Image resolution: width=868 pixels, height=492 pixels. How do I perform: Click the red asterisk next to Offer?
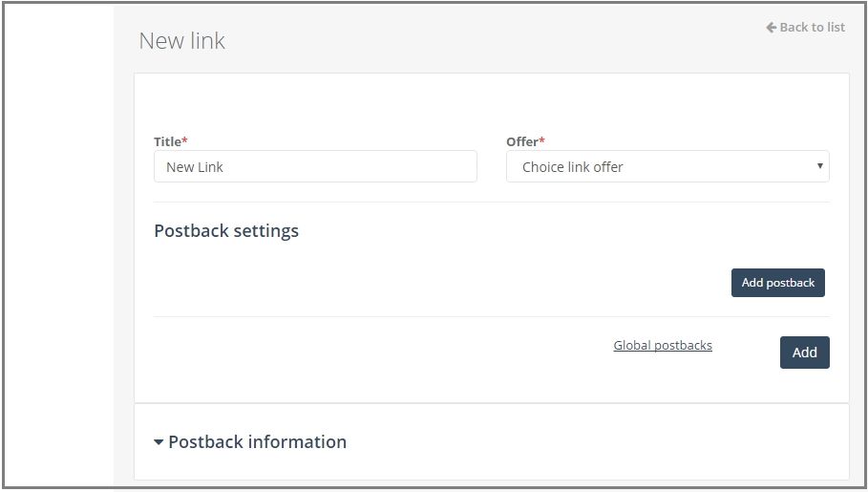542,139
